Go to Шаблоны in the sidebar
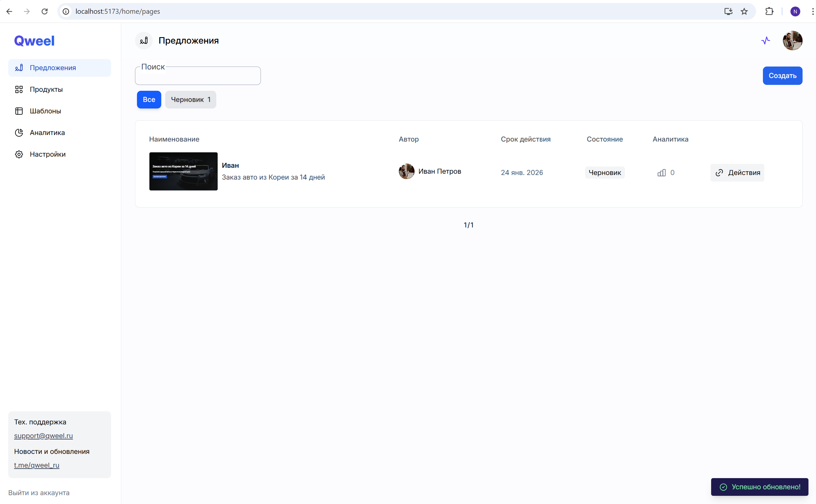The image size is (816, 504). point(45,111)
